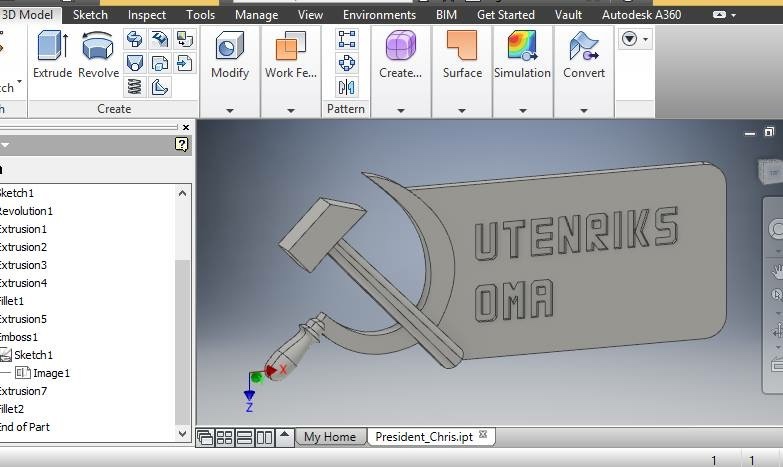Screen dimensions: 783x467
Task: Select the Emboss tool icon
Action: click(x=160, y=39)
